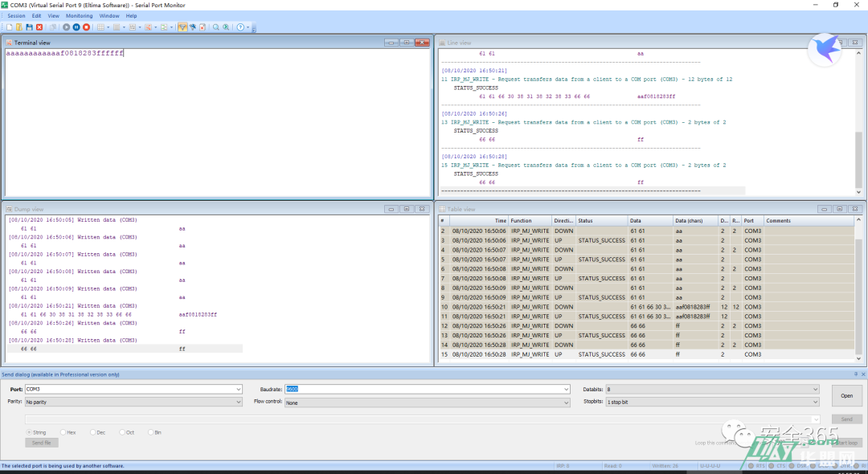
Task: Select the Hex radio button
Action: point(63,432)
